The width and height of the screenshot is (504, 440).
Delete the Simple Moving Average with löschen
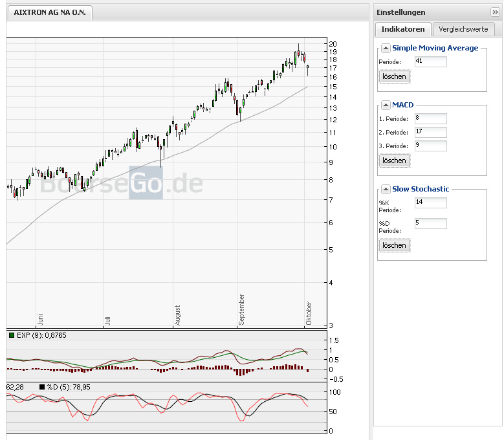[x=394, y=76]
